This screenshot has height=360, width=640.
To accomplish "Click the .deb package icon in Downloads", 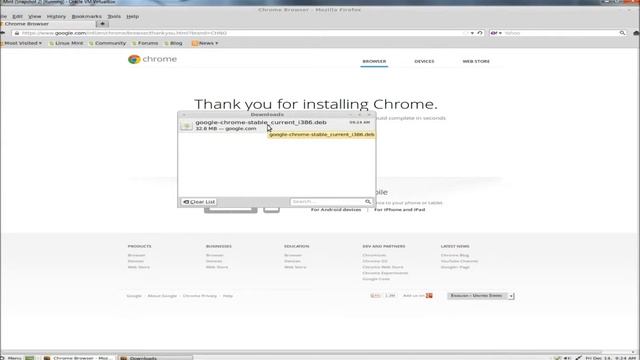I will [187, 126].
